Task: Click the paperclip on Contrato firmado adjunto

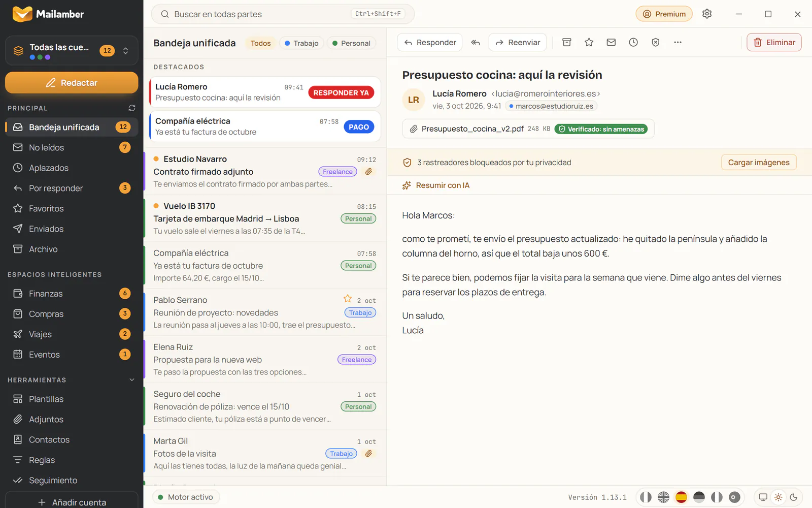Action: pos(369,172)
